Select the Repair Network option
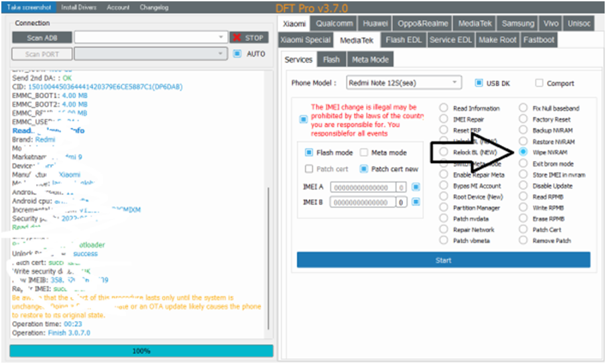606x364 pixels. pos(444,229)
